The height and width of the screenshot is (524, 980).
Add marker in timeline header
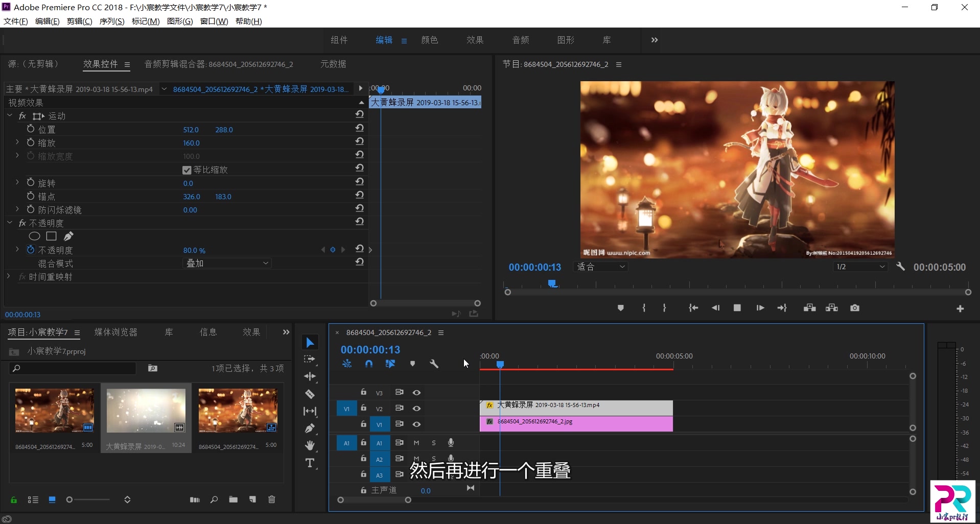(x=412, y=364)
